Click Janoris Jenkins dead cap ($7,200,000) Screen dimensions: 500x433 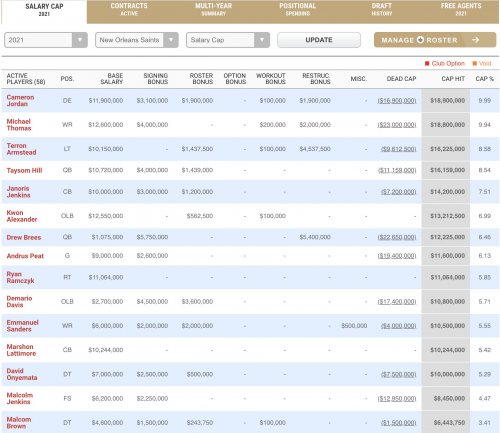click(x=399, y=192)
